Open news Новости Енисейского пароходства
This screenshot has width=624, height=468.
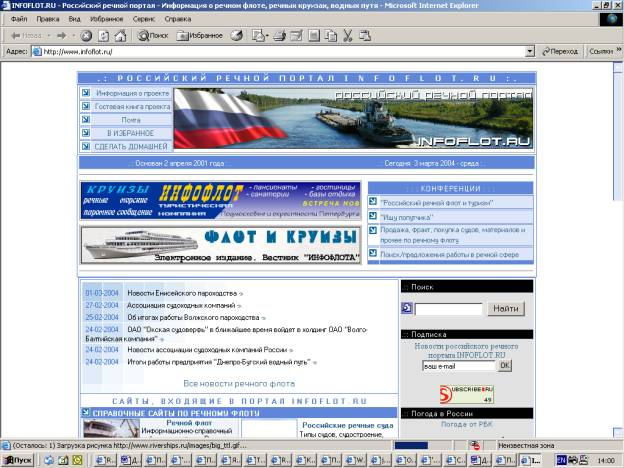click(x=183, y=293)
